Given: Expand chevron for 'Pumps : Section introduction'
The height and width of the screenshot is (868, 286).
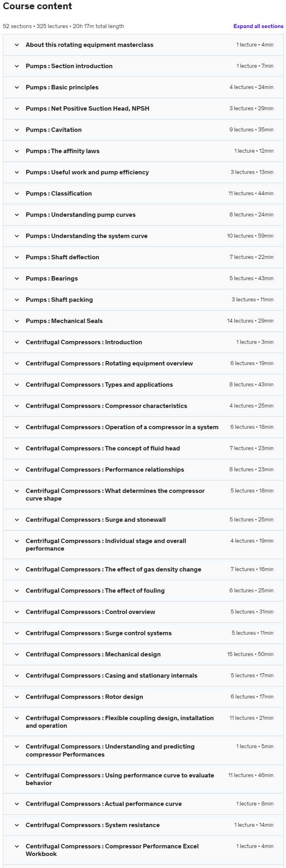Looking at the screenshot, I should click(x=17, y=66).
